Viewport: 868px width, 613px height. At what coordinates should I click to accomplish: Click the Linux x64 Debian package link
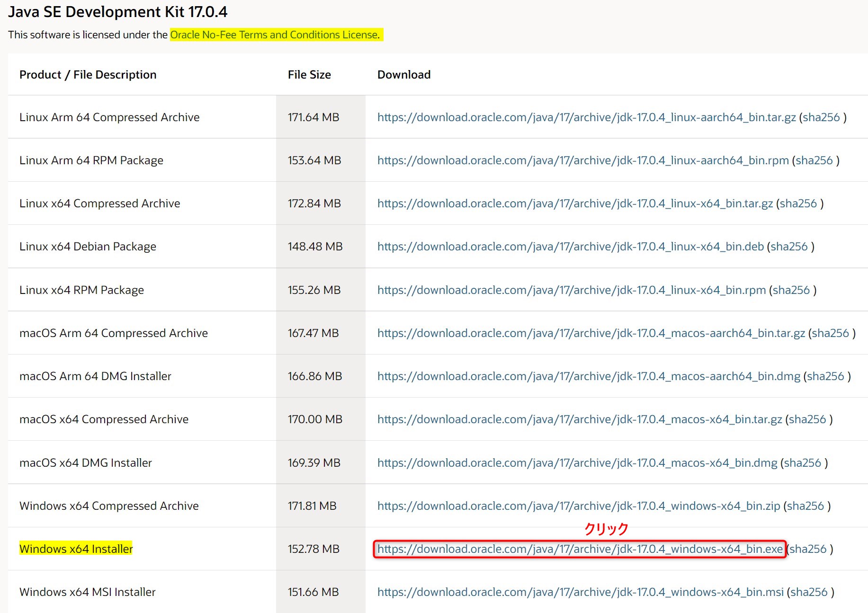coord(570,247)
